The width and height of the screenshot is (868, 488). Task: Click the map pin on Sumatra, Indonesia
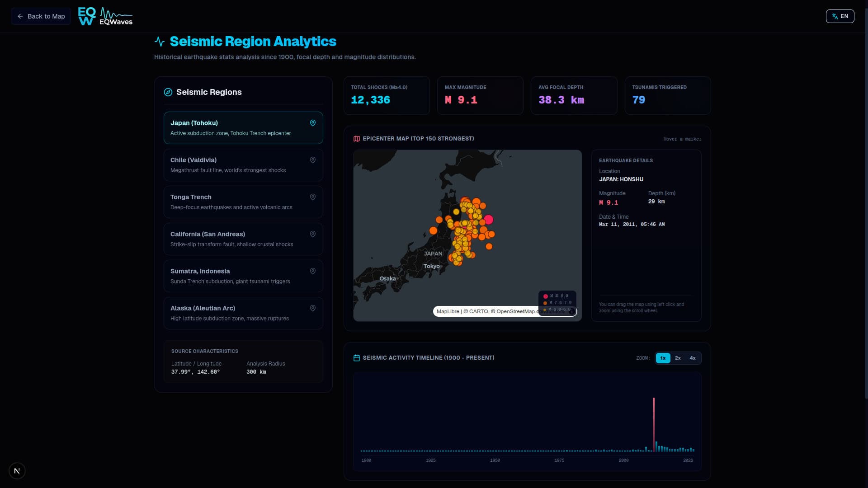312,271
